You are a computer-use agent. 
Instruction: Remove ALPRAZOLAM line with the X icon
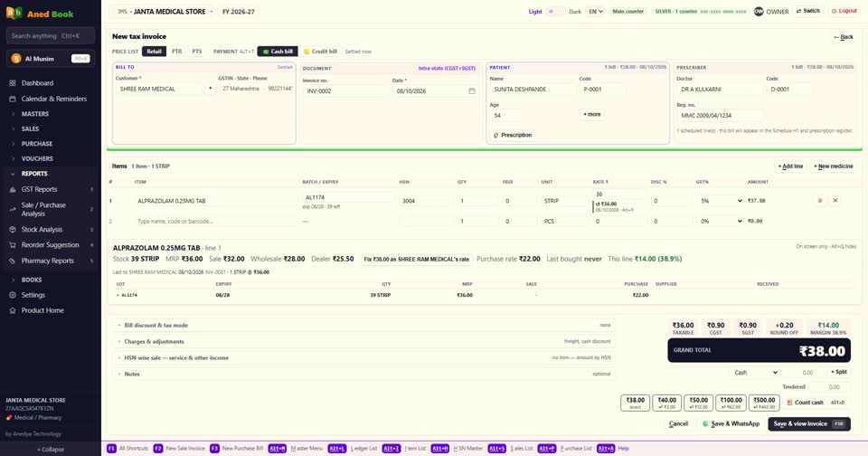pyautogui.click(x=835, y=201)
